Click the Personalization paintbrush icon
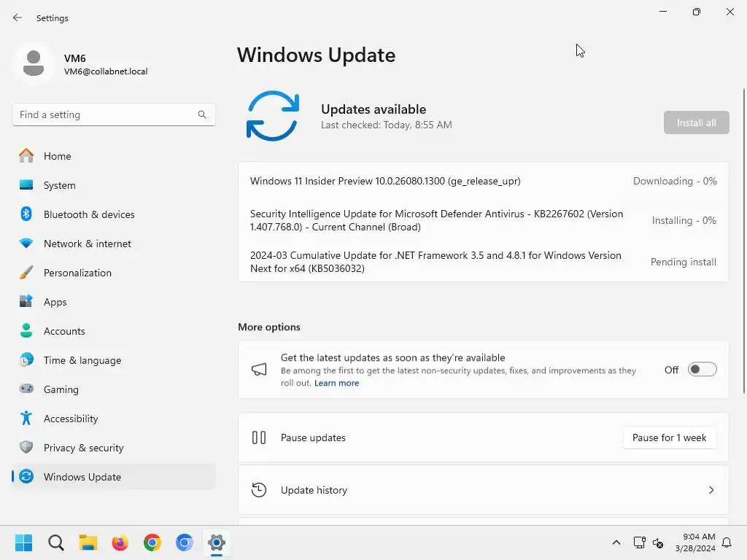Image resolution: width=747 pixels, height=560 pixels. pos(26,273)
